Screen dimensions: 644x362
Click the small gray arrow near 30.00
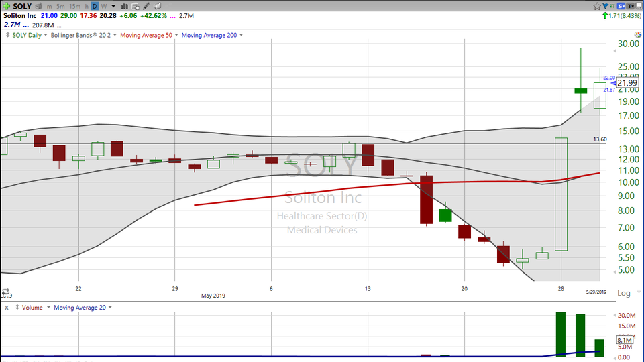615,51
